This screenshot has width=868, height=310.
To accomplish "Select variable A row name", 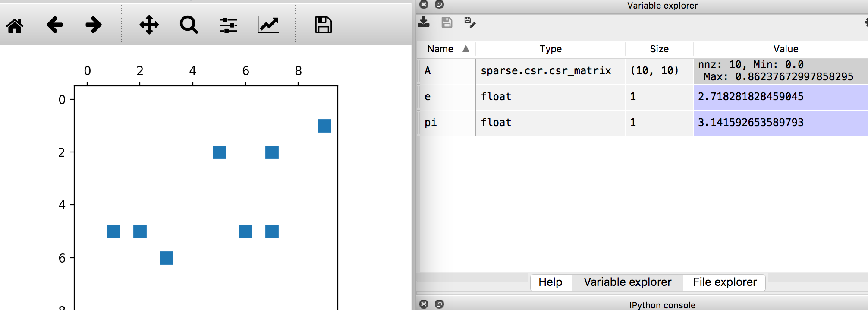I will [x=447, y=71].
